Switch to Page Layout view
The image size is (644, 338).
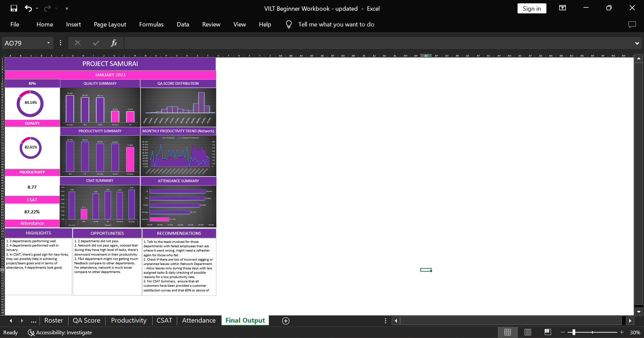(x=528, y=332)
